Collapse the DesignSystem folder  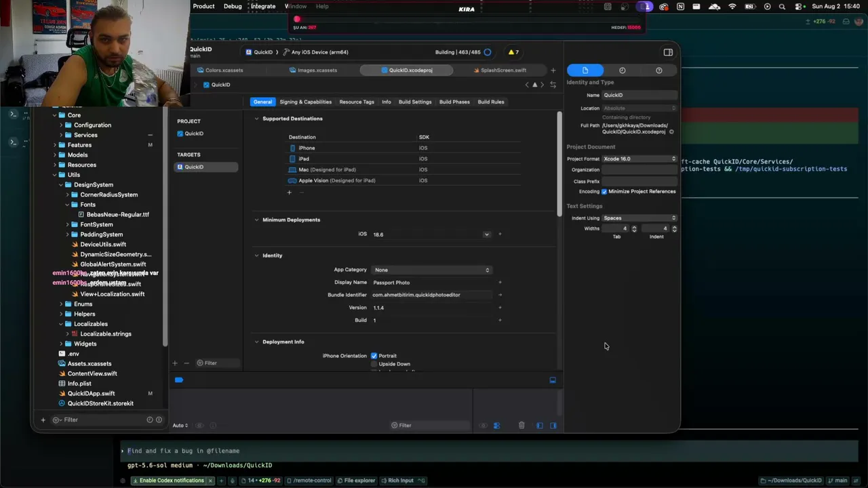click(60, 185)
